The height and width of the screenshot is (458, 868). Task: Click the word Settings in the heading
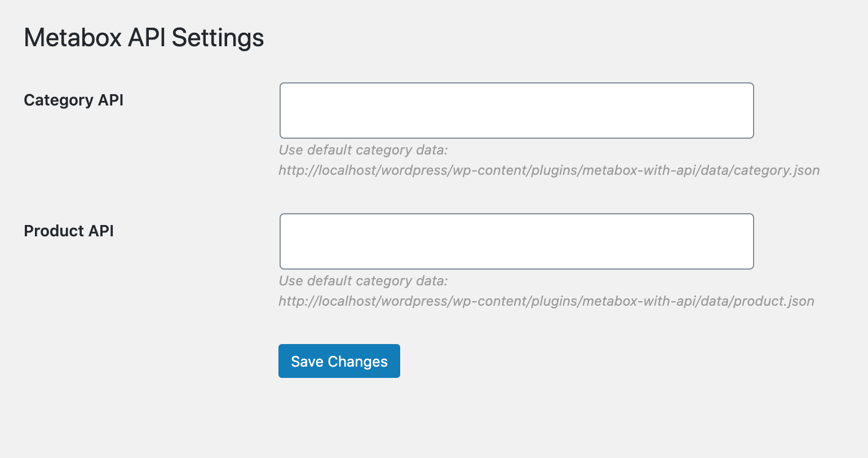point(218,39)
